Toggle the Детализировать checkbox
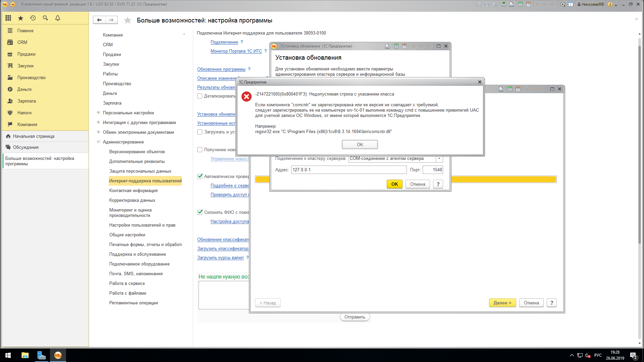644x362 pixels. [x=200, y=96]
